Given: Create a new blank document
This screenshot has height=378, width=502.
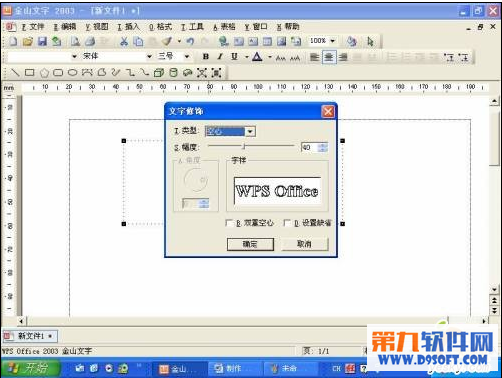Looking at the screenshot, I should [13, 41].
